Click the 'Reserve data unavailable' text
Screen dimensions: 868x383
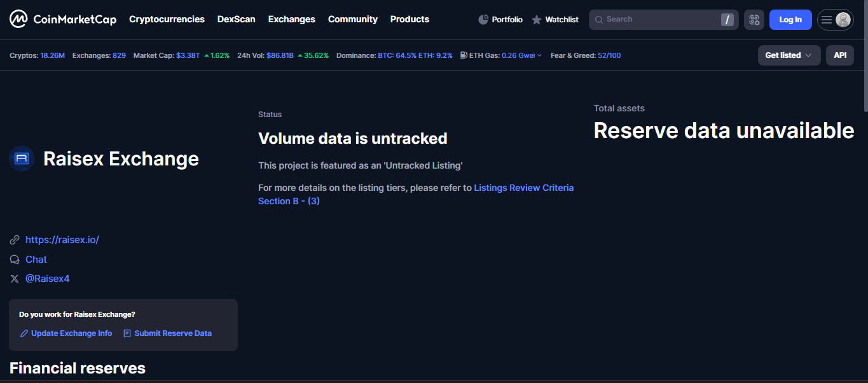point(724,130)
